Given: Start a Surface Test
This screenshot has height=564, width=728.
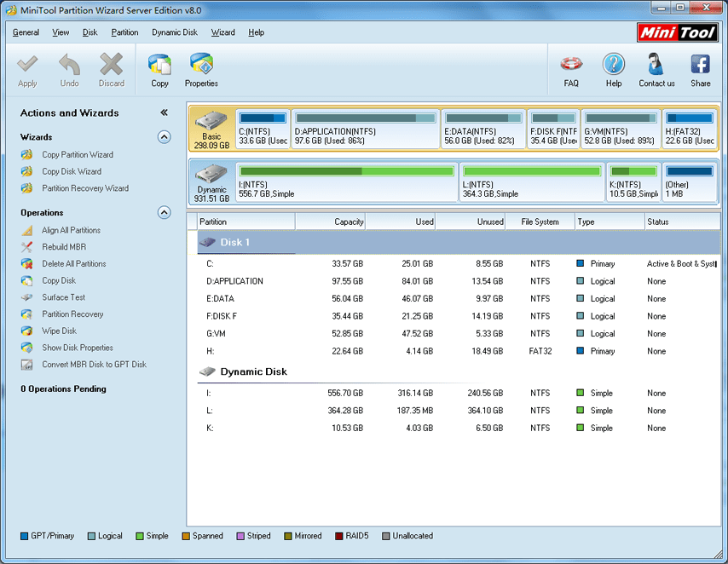Looking at the screenshot, I should pyautogui.click(x=62, y=297).
